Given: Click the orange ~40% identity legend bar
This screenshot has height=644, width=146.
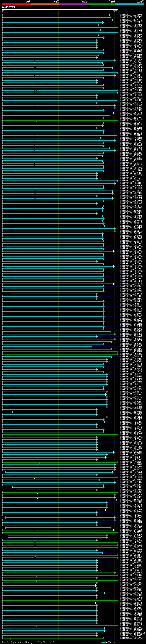Looking at the screenshot, I should point(45,4).
